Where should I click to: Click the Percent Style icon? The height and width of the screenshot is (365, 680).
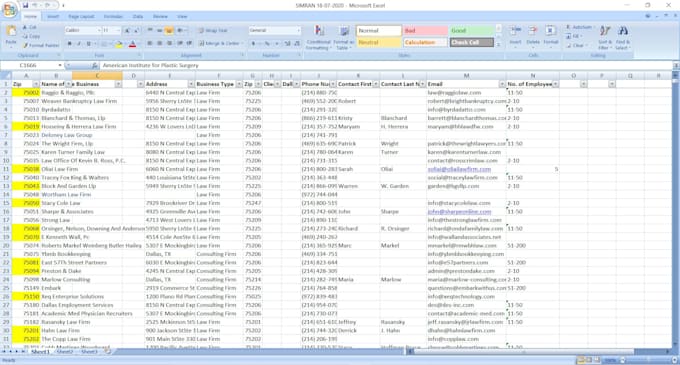(x=267, y=44)
